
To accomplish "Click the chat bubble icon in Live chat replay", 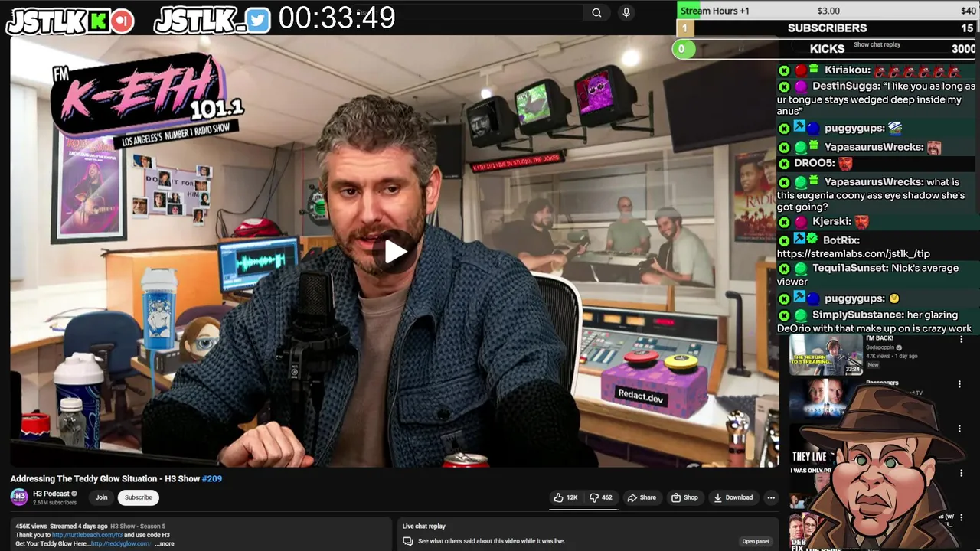I will point(408,541).
